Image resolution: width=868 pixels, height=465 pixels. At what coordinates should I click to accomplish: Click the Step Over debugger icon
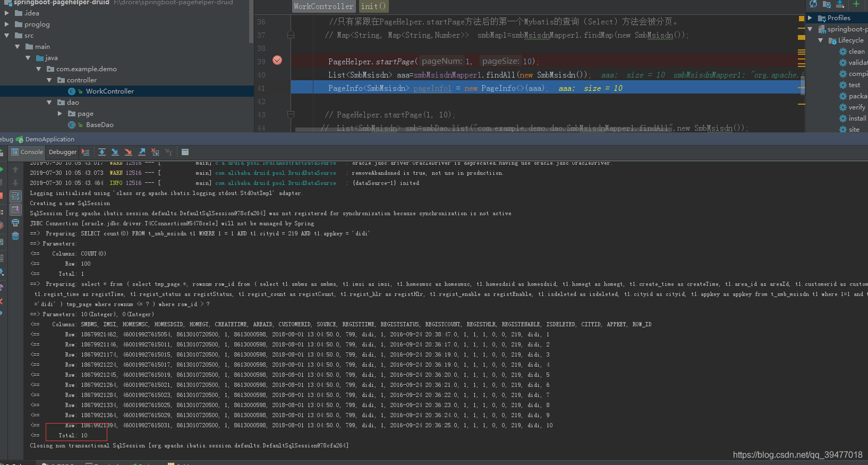pos(102,152)
